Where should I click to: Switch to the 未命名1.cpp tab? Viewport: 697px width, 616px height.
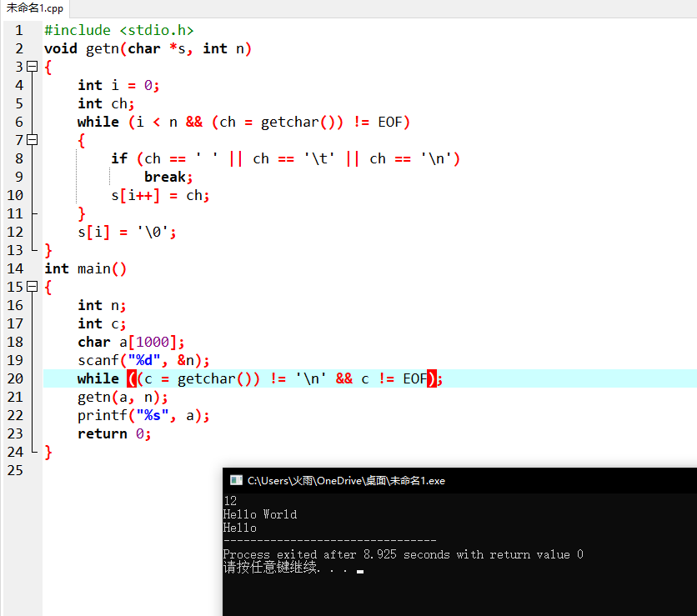35,8
